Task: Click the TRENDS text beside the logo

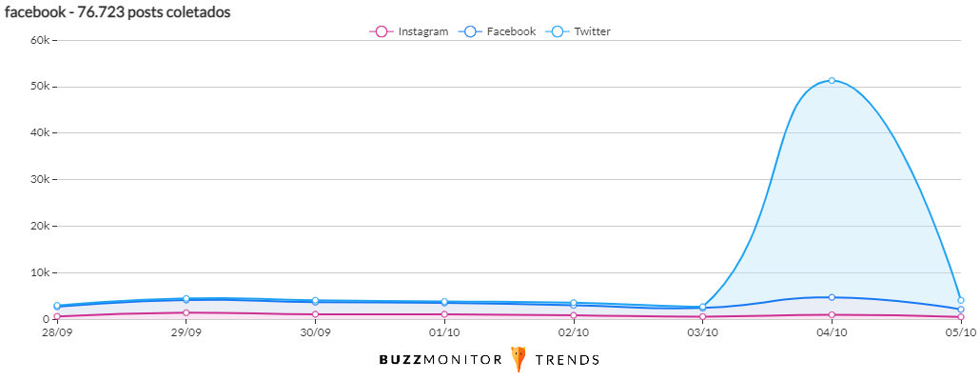Action: 567,360
